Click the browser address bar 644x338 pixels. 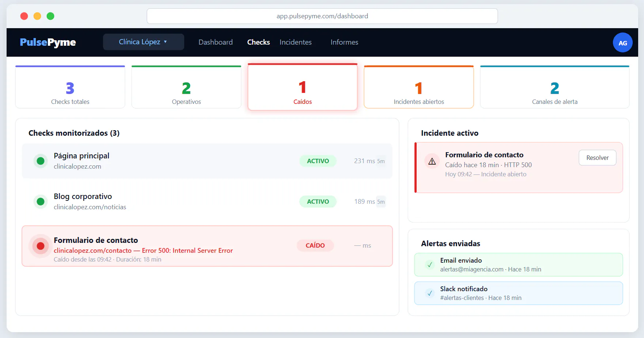322,16
